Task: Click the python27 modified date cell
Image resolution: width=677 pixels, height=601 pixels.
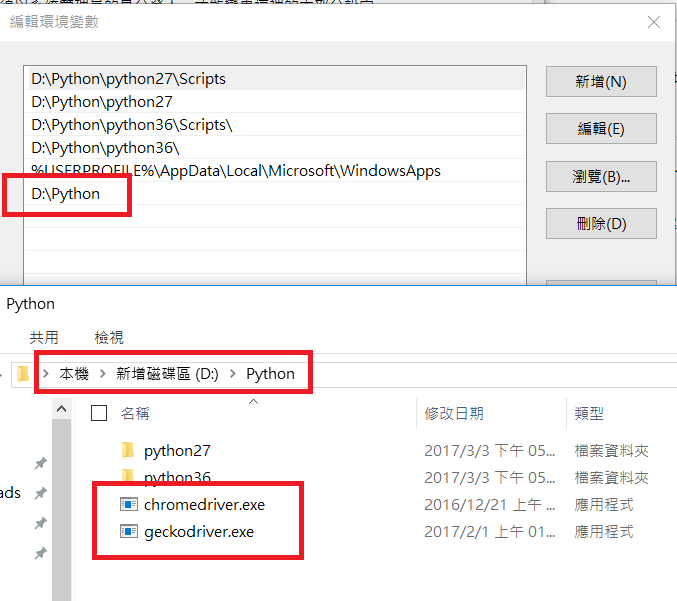Action: (x=489, y=451)
